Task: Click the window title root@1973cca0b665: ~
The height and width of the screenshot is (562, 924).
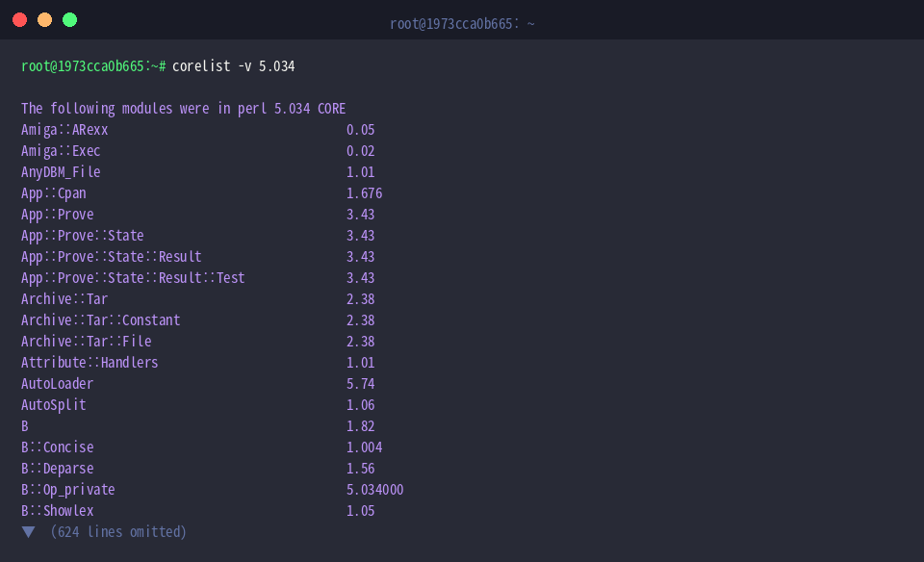Action: (x=462, y=23)
